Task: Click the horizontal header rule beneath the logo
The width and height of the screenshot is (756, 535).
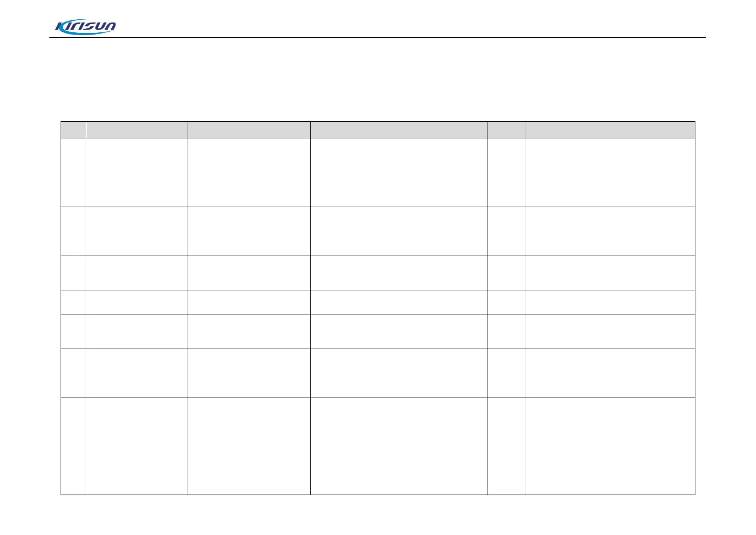Action: [378, 38]
